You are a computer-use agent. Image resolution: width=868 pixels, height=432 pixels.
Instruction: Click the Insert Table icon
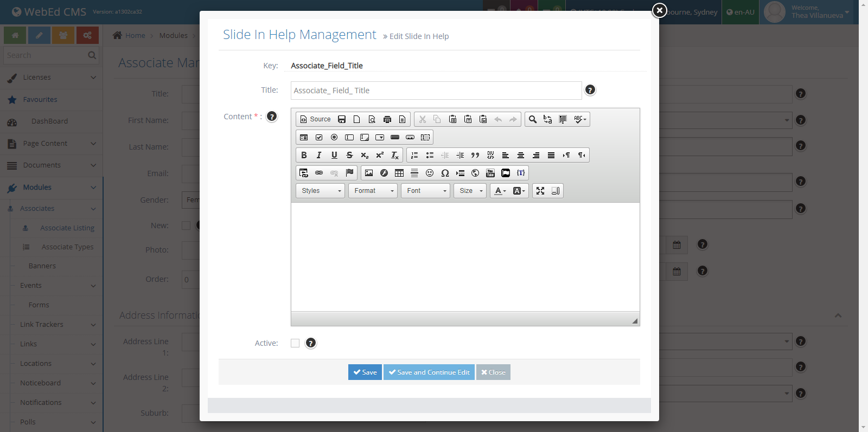(399, 173)
